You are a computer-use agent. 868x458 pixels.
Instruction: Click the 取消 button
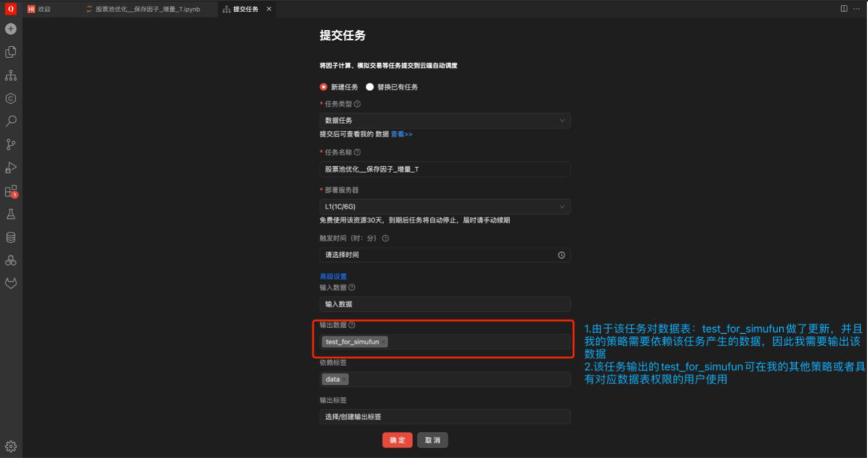click(x=432, y=440)
